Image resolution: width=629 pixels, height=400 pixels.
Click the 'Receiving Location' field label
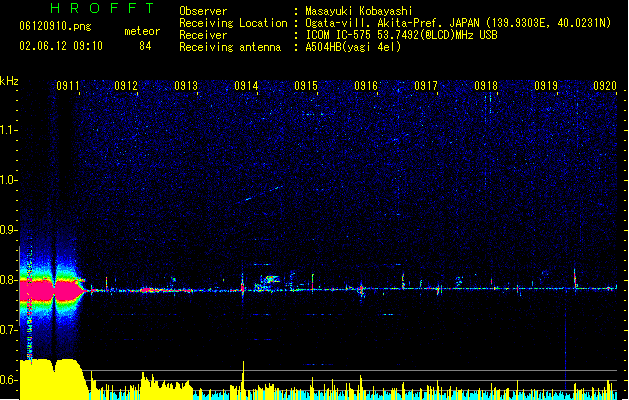tap(233, 23)
